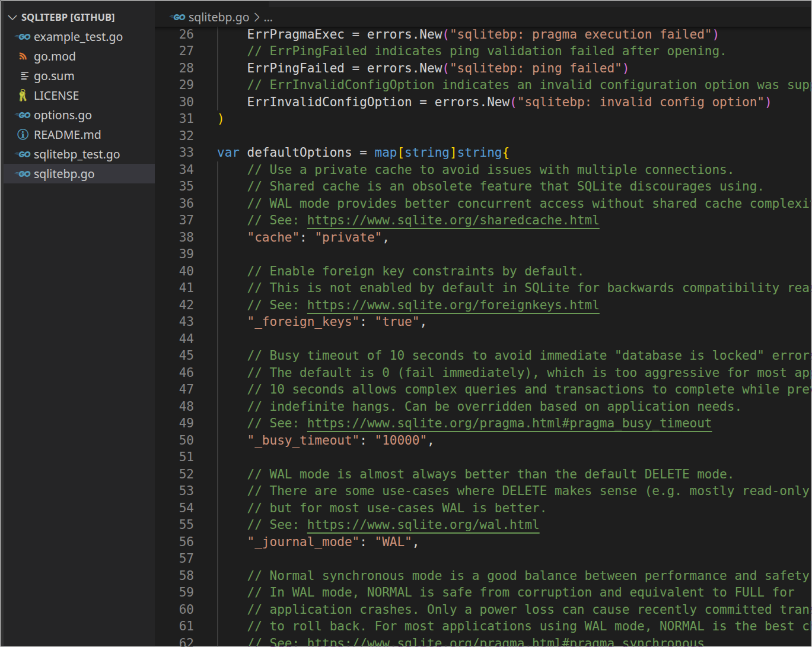Click the "private" value on line 38
Image resolution: width=812 pixels, height=647 pixels.
(x=348, y=237)
